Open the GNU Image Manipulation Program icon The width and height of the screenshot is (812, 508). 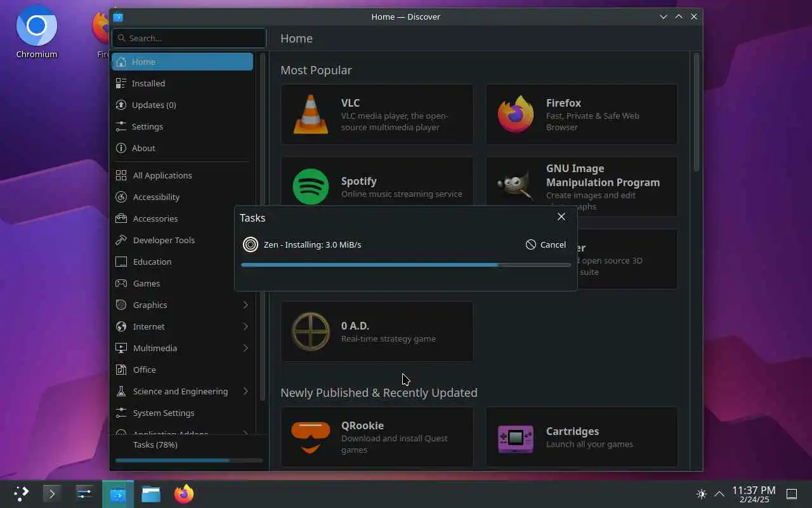pyautogui.click(x=516, y=187)
